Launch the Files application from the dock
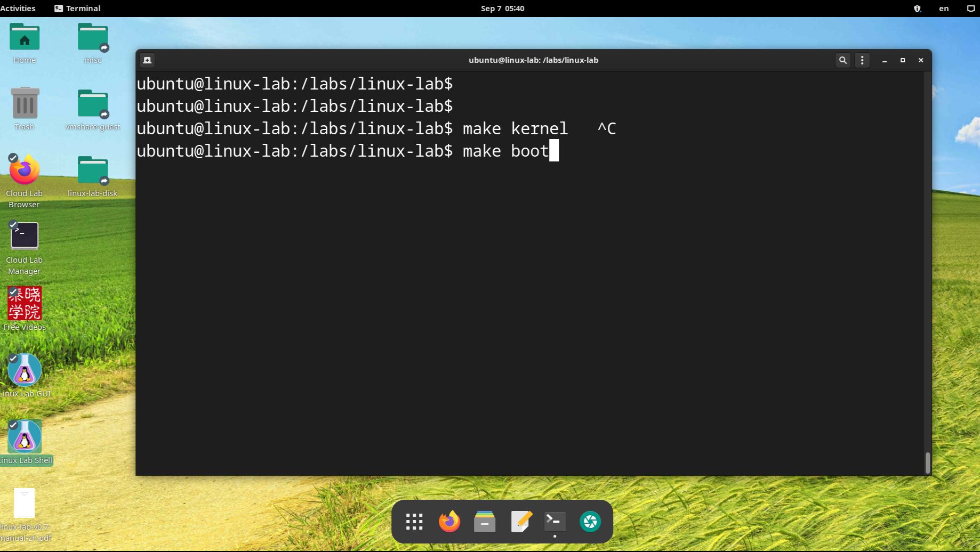 tap(484, 521)
